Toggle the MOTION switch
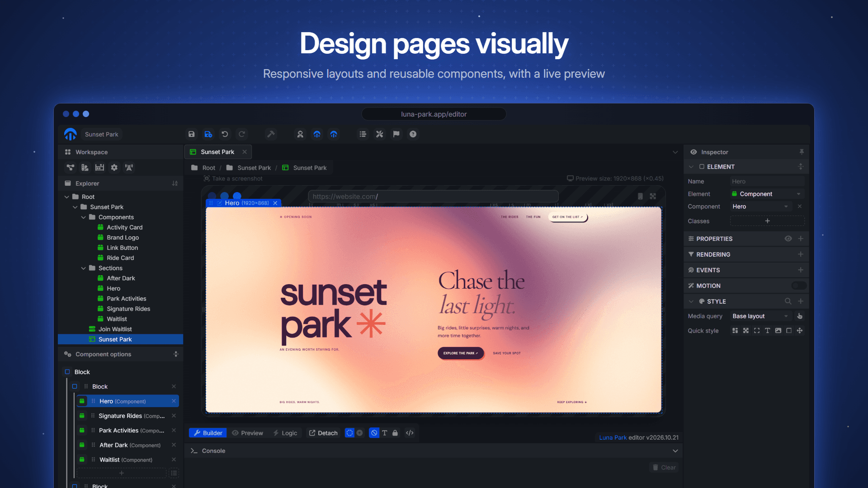Viewport: 868px width, 488px height. tap(799, 286)
